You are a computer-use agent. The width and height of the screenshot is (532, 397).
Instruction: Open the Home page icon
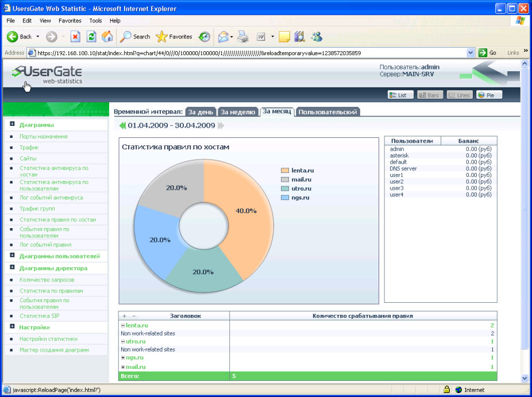(x=107, y=36)
